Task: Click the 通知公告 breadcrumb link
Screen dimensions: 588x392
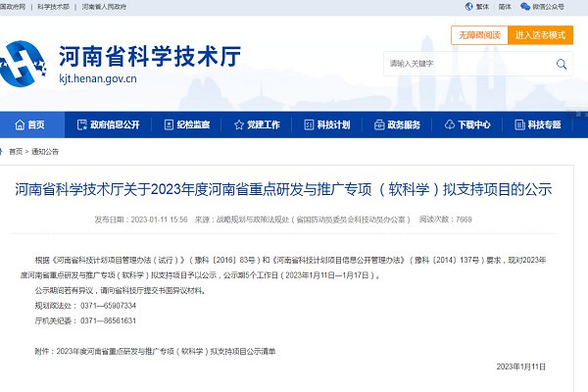Action: point(45,152)
